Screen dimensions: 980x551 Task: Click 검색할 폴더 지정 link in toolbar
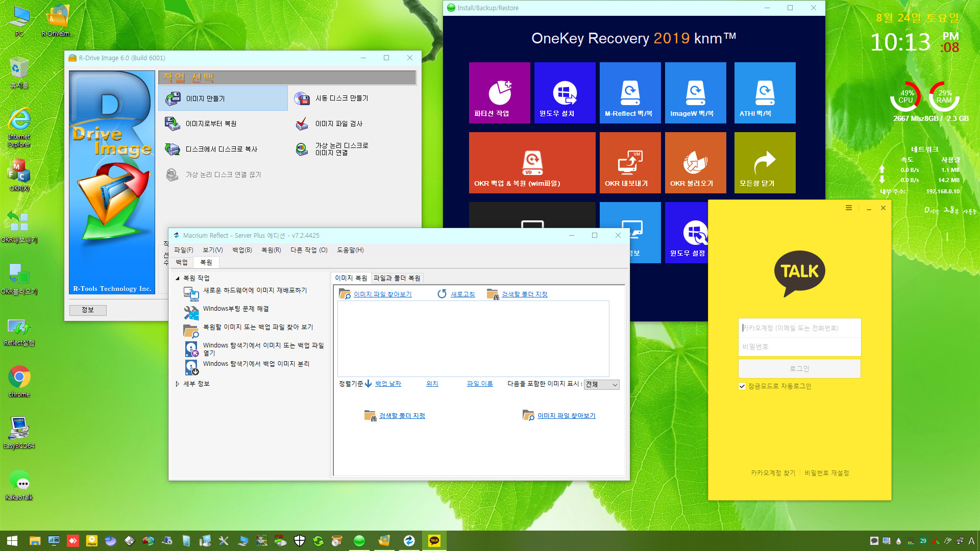point(525,294)
